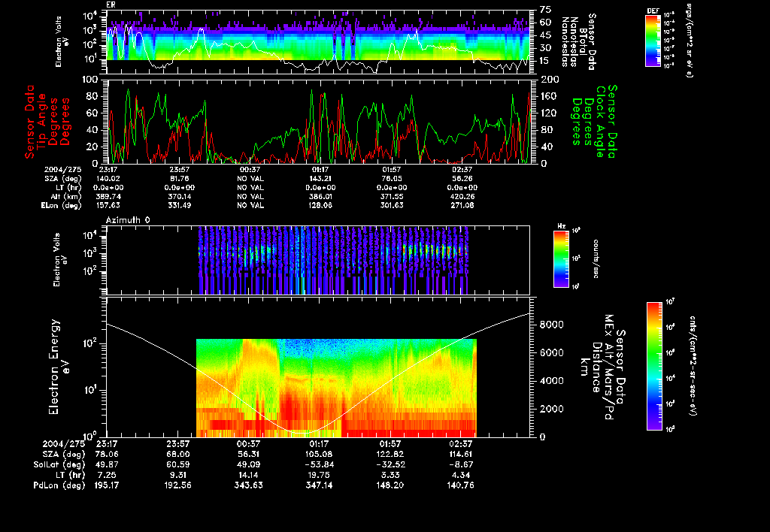The image size is (770, 532).
Task: Click the ELon value 157.63
Action: click(108, 205)
